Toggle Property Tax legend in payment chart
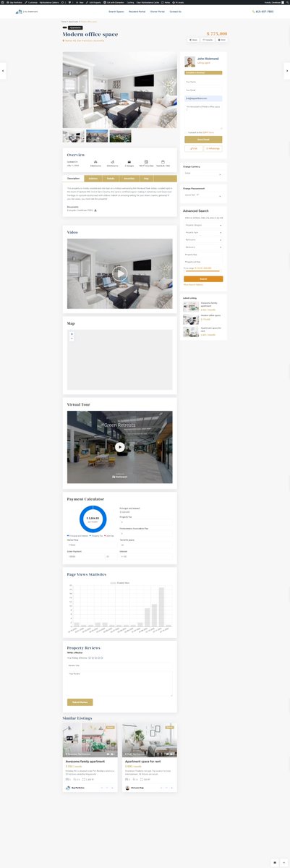Screen dimensions: 290x868 pyautogui.click(x=96, y=536)
